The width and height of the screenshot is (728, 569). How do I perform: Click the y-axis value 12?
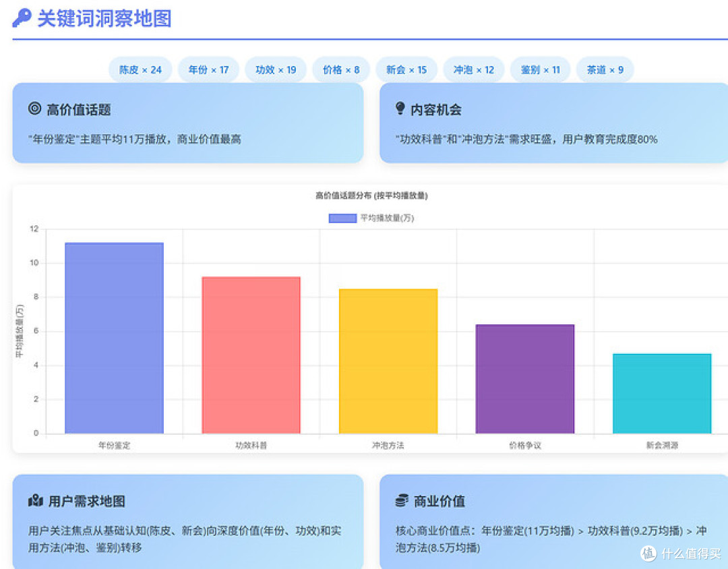coord(34,229)
